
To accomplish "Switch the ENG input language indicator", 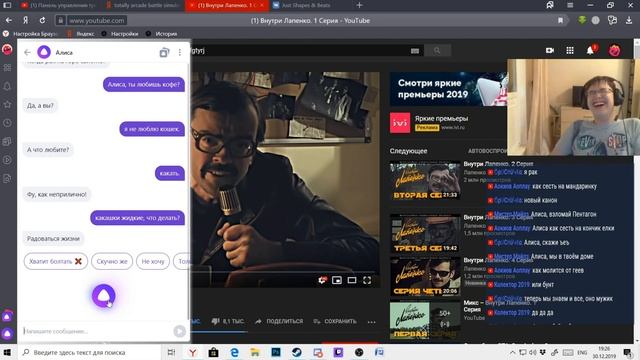I will tap(582, 352).
